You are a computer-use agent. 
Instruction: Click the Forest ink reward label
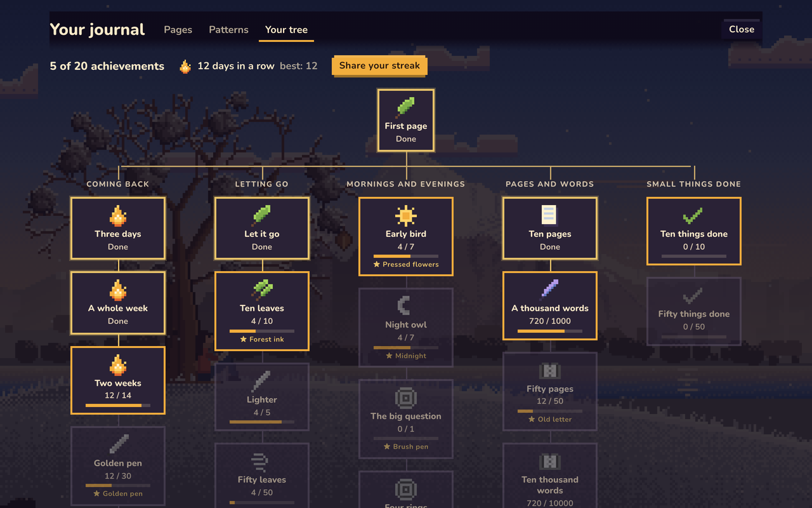(262, 340)
